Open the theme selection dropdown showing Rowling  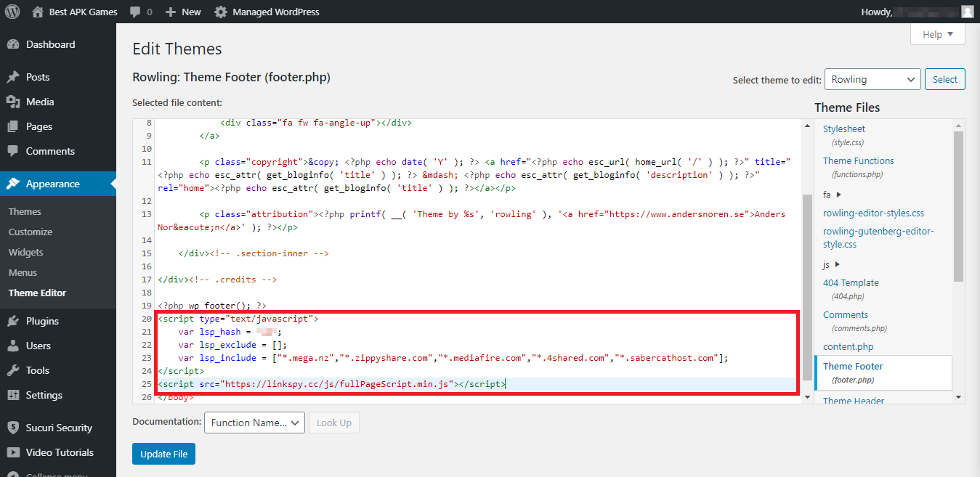[872, 79]
